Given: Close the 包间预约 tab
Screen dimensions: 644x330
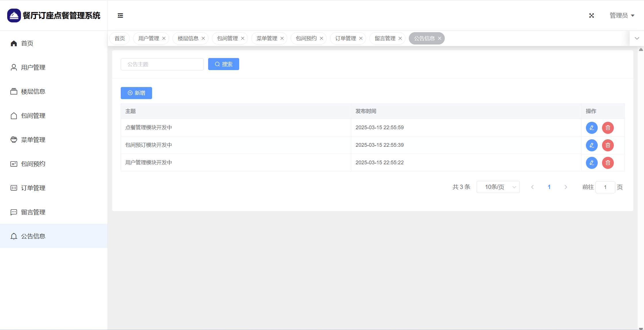Looking at the screenshot, I should [x=321, y=38].
